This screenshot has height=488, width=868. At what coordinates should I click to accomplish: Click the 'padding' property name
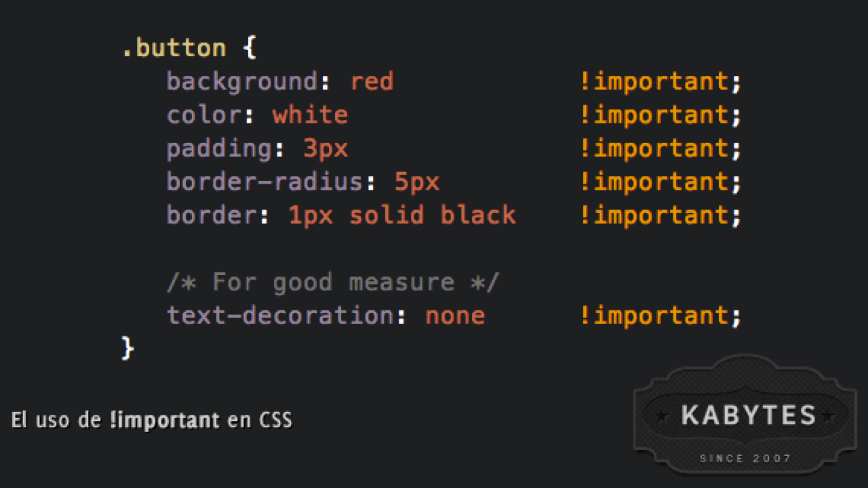[220, 148]
